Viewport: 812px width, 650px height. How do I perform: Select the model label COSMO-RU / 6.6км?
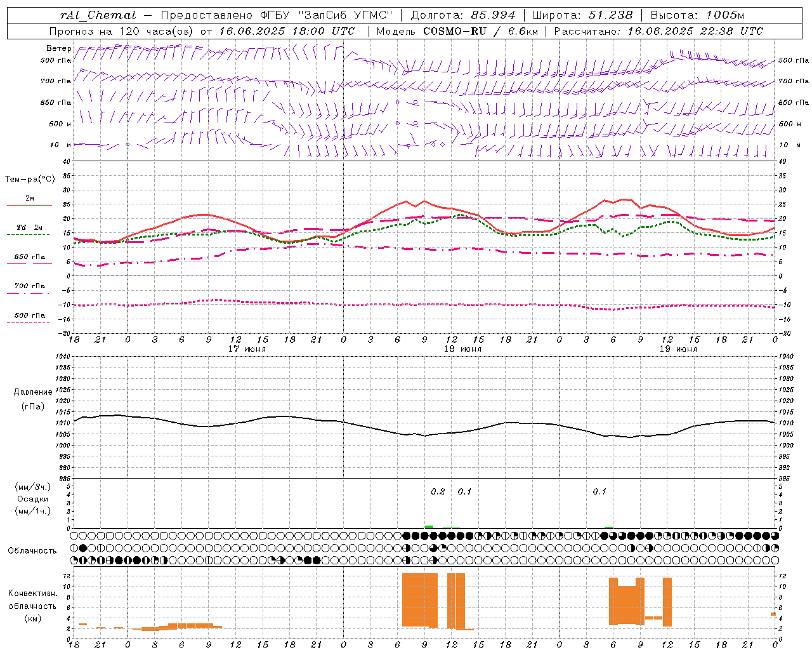[480, 31]
